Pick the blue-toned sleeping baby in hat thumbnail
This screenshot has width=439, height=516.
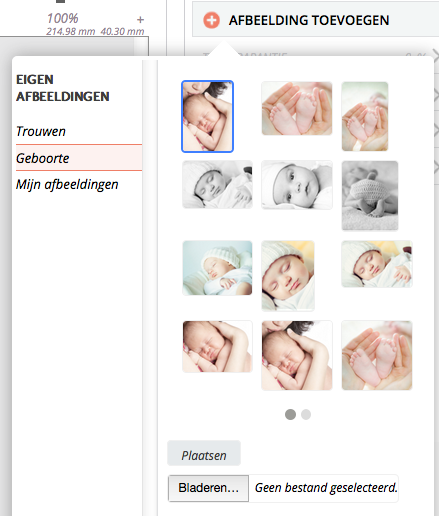[x=217, y=268]
